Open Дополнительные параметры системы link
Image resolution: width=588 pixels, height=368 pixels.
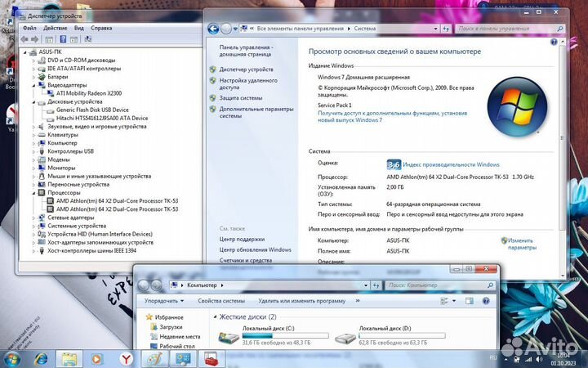click(x=256, y=112)
